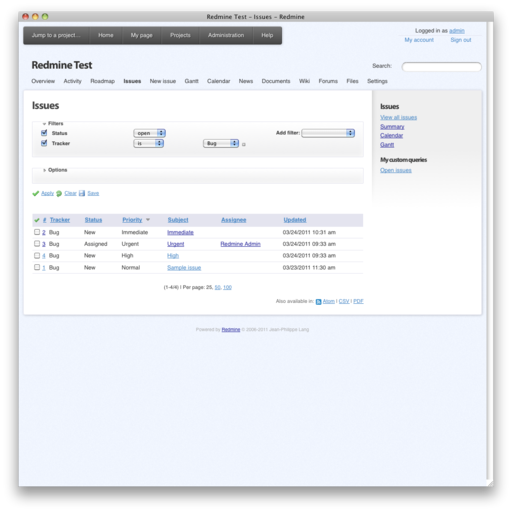Image resolution: width=512 pixels, height=512 pixels.
Task: Open the Immediate issue subject link
Action: pyautogui.click(x=180, y=232)
